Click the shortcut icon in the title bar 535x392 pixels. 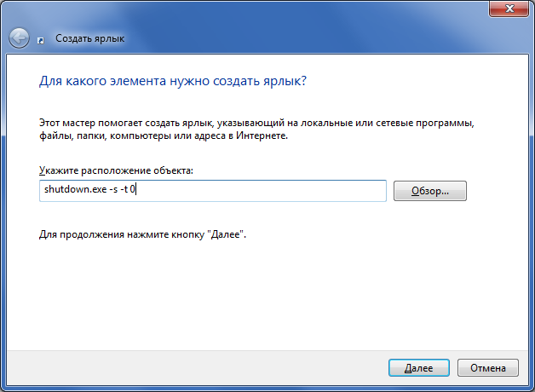[43, 39]
